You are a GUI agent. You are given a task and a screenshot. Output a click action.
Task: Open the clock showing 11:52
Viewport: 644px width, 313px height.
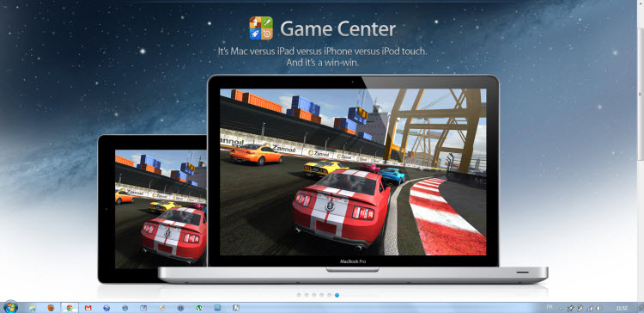coord(622,308)
